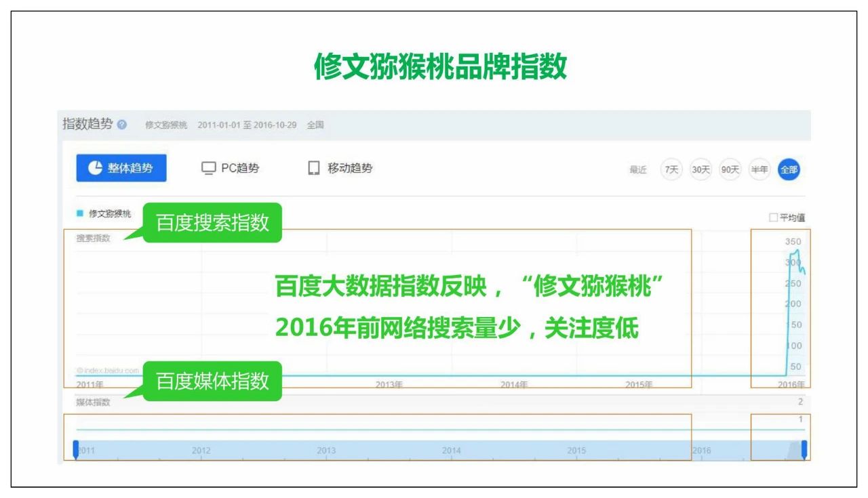Click the right handle of the timeline slider

click(804, 449)
